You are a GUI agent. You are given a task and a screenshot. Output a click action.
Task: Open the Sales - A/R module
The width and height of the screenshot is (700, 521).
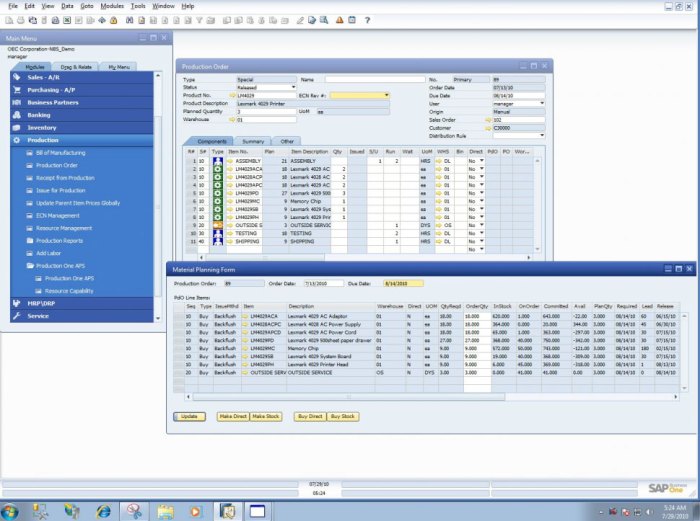point(82,77)
